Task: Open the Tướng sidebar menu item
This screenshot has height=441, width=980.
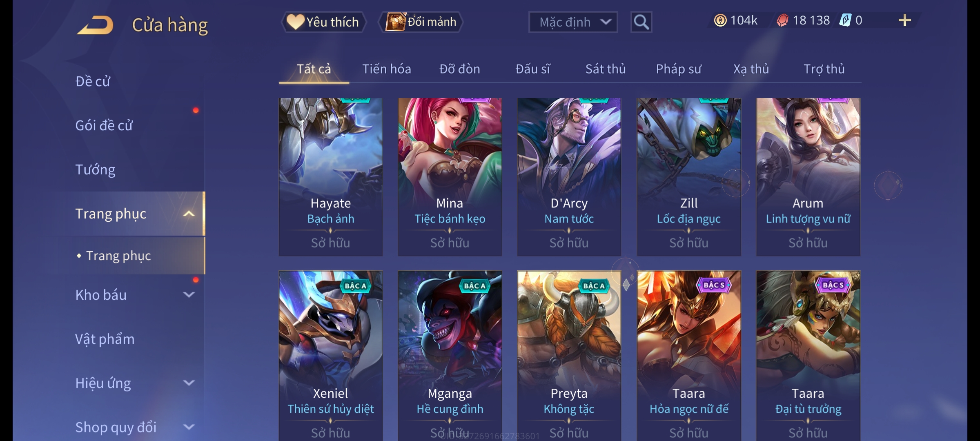Action: [95, 169]
